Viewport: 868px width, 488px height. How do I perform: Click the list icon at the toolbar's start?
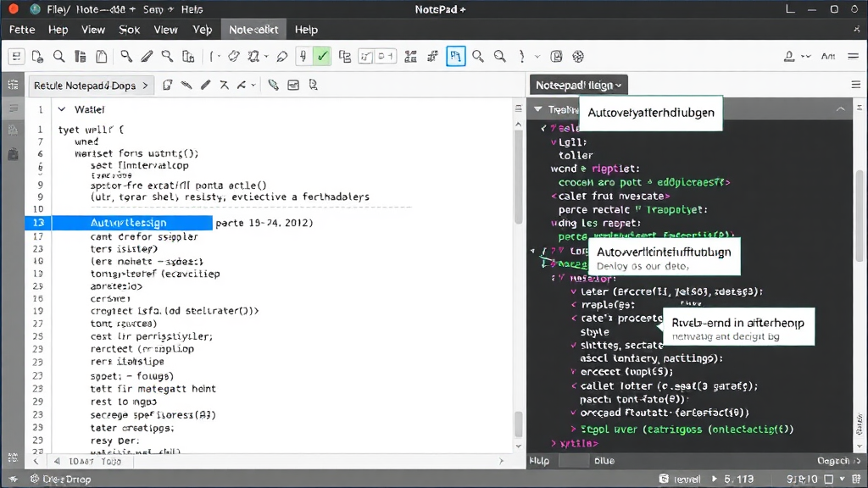point(16,57)
